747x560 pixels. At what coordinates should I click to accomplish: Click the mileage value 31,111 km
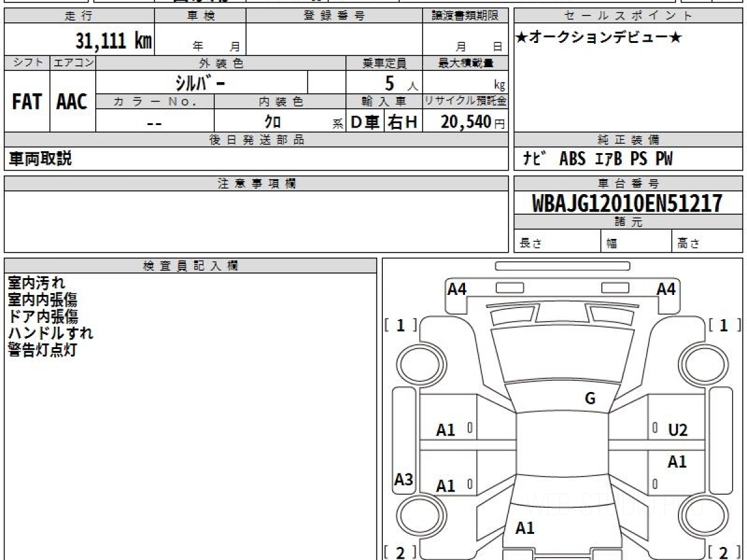[x=114, y=41]
